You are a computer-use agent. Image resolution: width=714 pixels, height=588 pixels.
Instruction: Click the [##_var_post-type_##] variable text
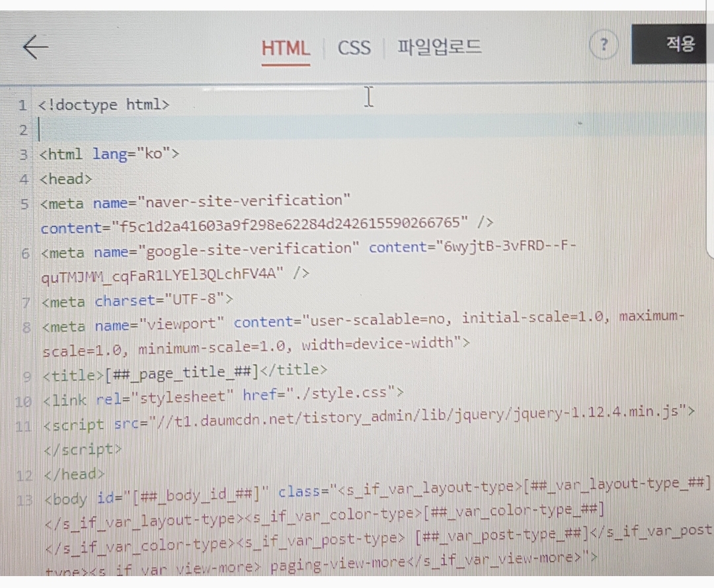(502, 534)
